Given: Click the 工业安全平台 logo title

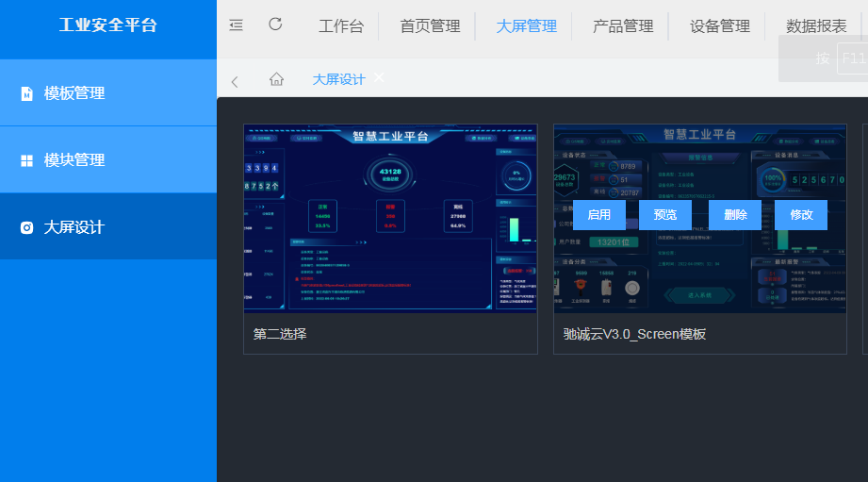Looking at the screenshot, I should 108,25.
